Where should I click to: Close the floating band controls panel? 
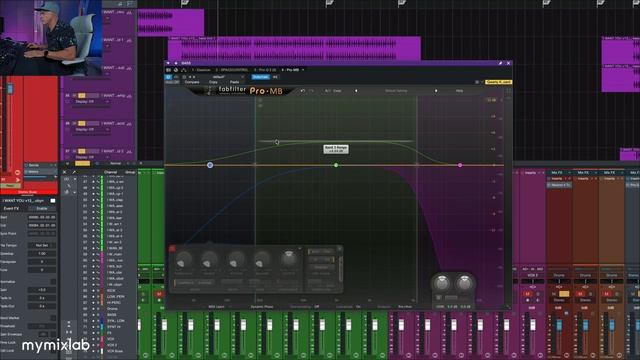[x=339, y=248]
